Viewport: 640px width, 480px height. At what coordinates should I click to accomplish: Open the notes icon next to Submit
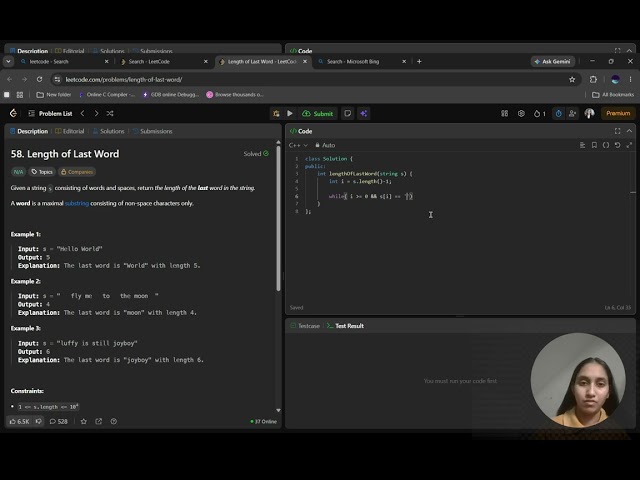tap(347, 113)
